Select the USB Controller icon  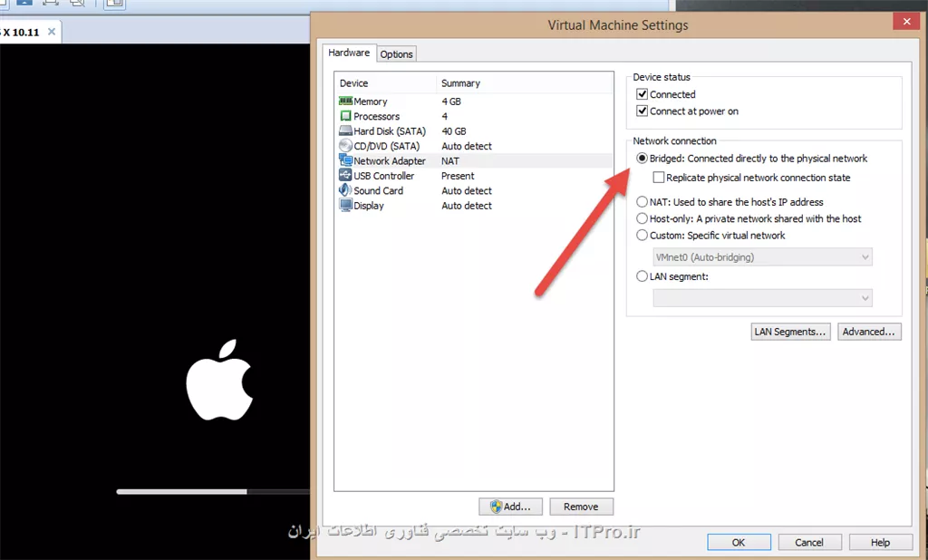click(345, 175)
